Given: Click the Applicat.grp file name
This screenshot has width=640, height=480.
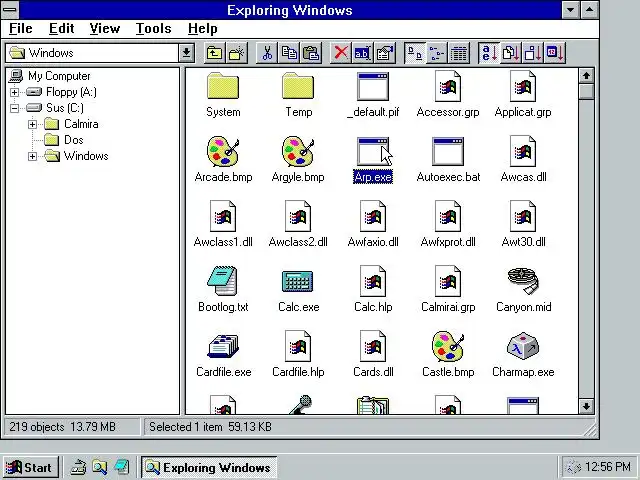Looking at the screenshot, I should [x=523, y=112].
